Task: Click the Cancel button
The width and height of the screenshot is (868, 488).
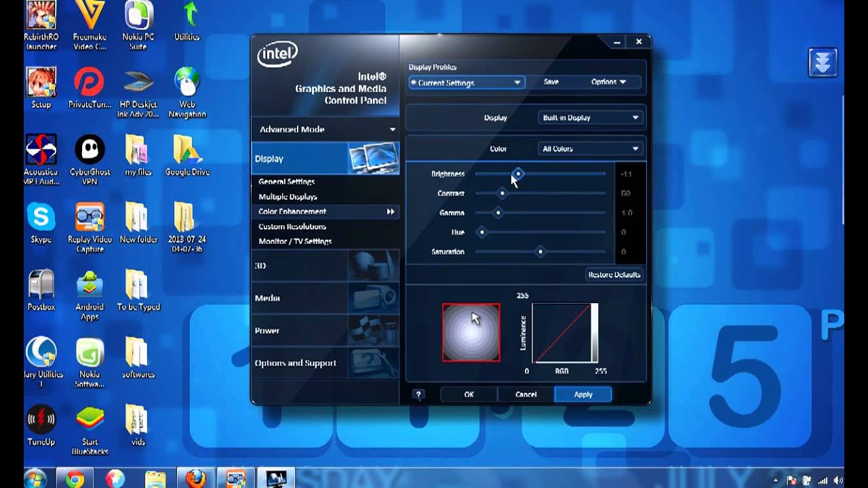Action: tap(526, 394)
